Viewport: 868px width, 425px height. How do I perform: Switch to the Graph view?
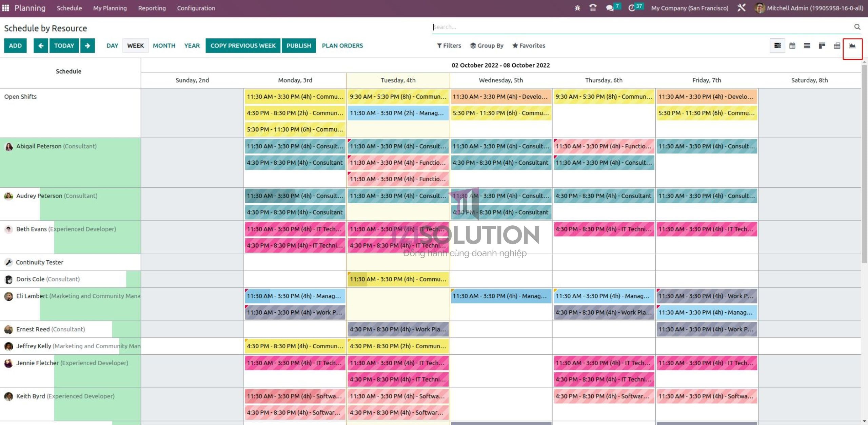pos(853,45)
